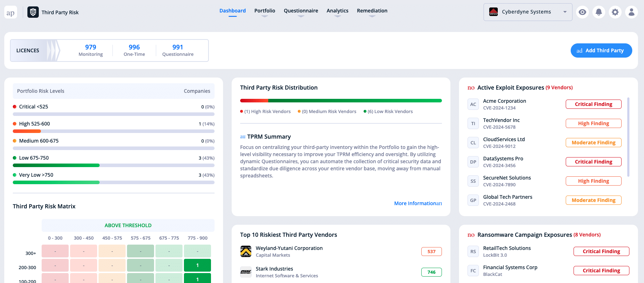Click the Ransomware Campaign Exposures warning icon
The width and height of the screenshot is (644, 283).
(471, 235)
